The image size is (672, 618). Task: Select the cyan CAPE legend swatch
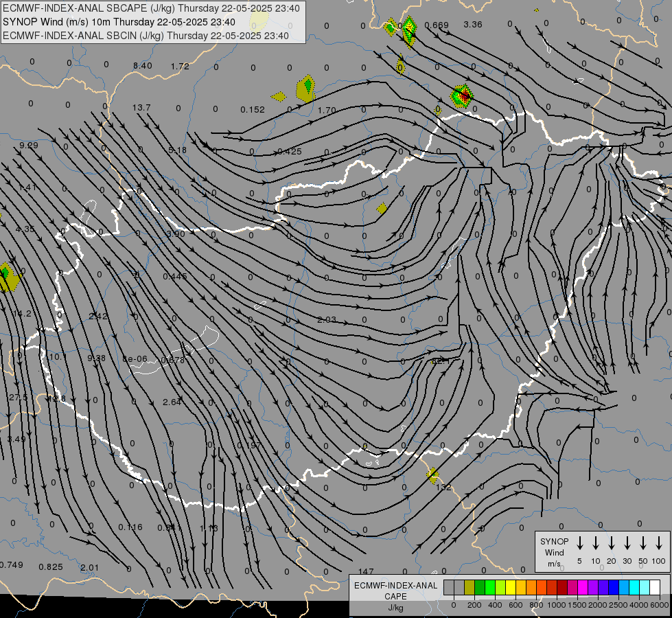point(634,588)
